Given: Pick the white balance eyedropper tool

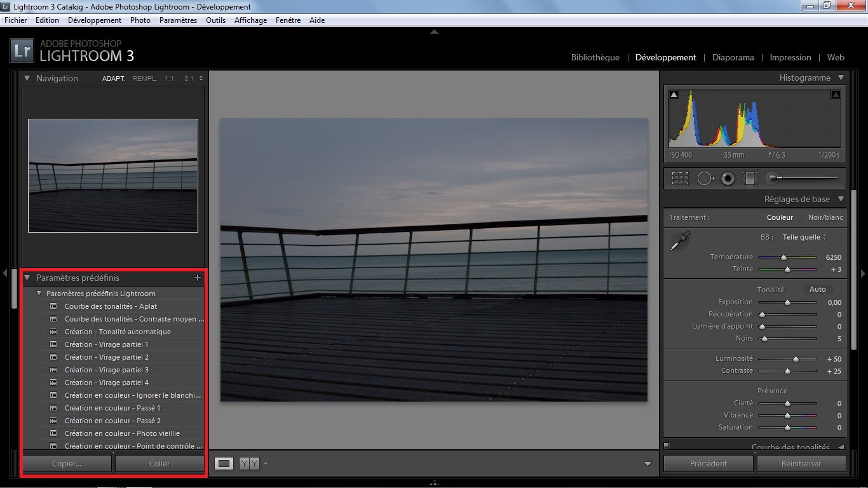Looking at the screenshot, I should coord(680,241).
